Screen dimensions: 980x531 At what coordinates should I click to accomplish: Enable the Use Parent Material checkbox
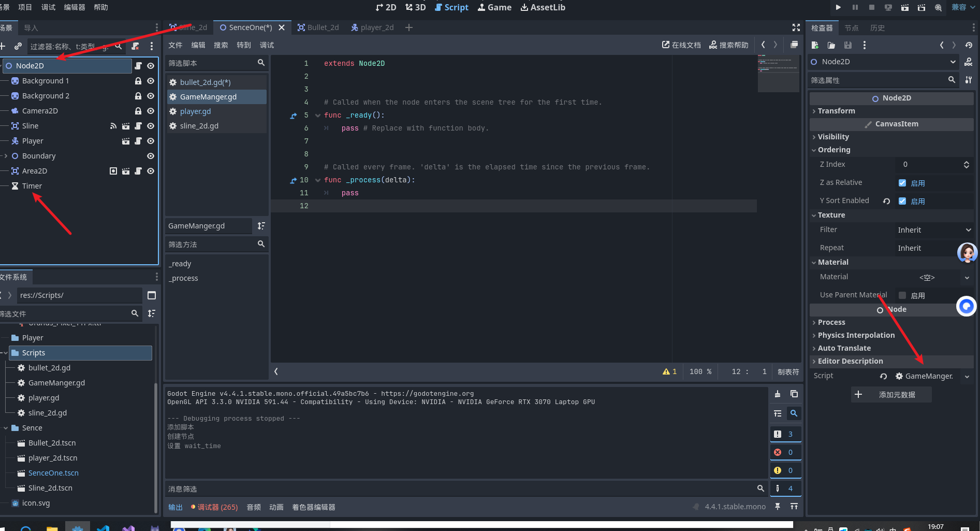point(902,295)
